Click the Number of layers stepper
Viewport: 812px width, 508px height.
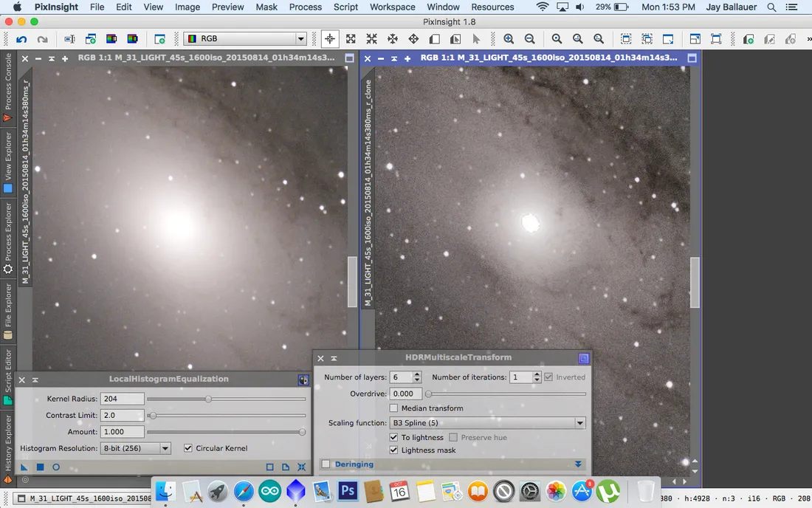pyautogui.click(x=417, y=377)
